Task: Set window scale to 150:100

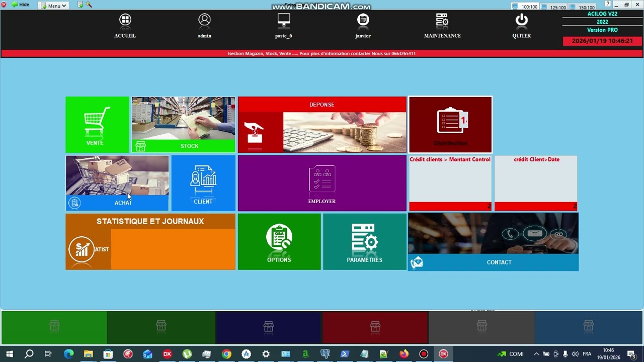Action: point(582,7)
